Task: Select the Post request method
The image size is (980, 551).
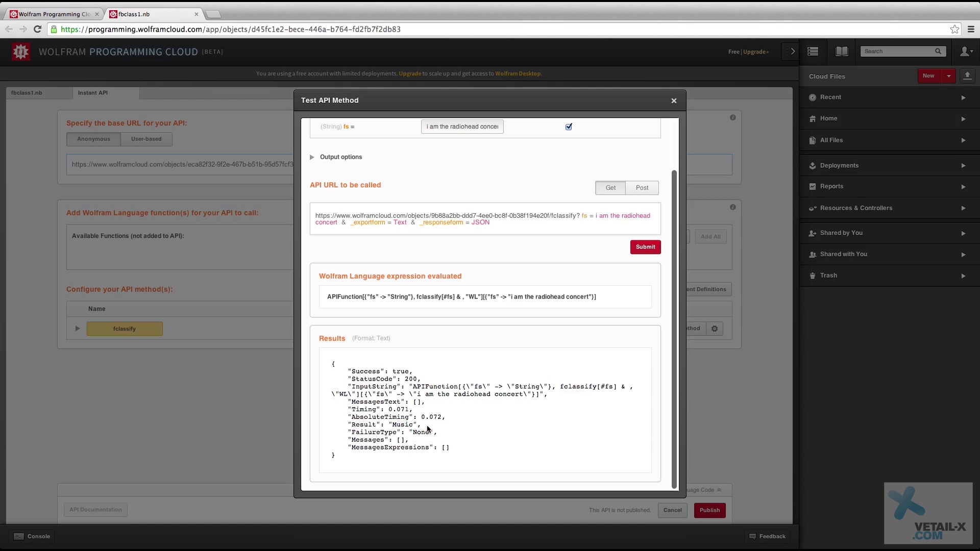Action: [642, 188]
